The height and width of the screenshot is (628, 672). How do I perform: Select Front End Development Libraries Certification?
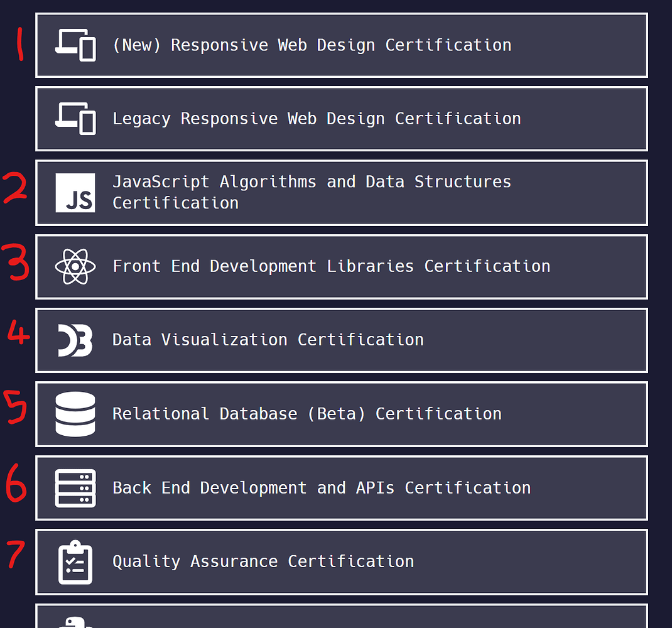point(342,266)
